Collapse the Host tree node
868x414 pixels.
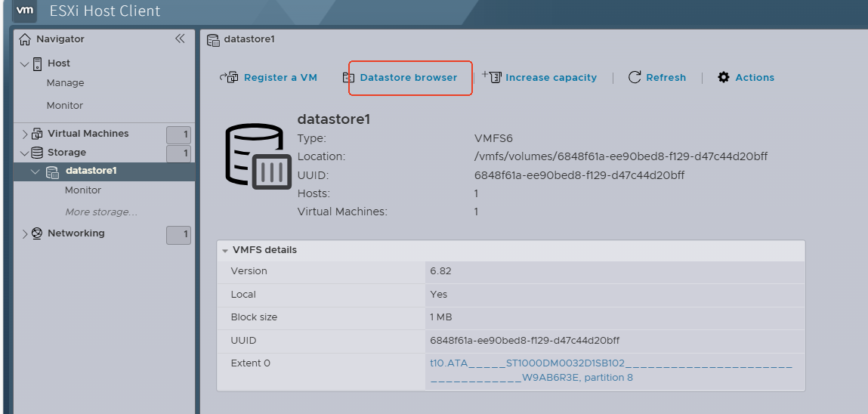click(24, 64)
